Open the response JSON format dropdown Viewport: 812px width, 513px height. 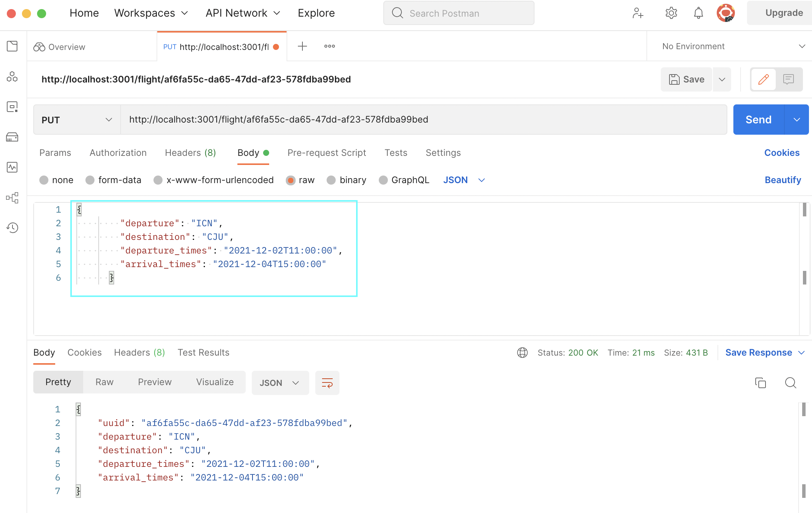280,383
